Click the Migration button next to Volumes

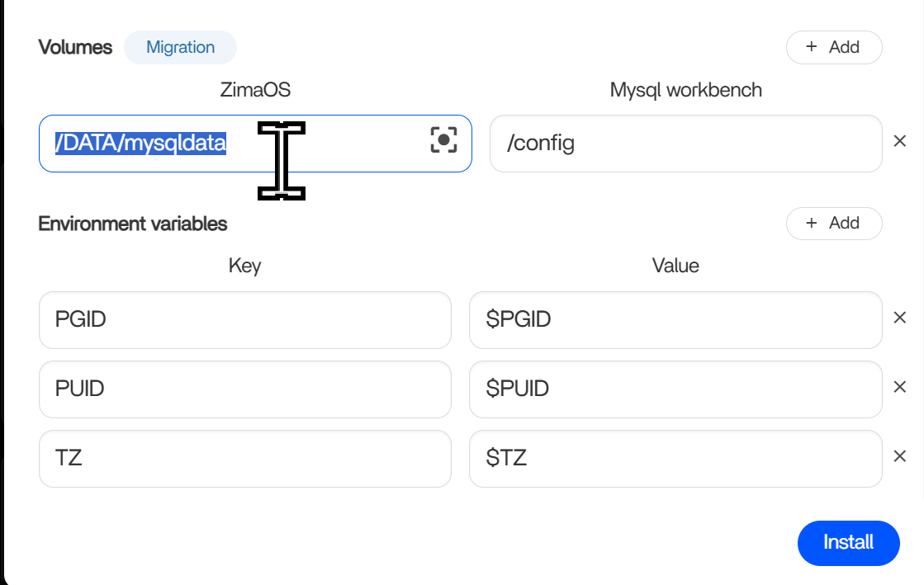[x=180, y=47]
